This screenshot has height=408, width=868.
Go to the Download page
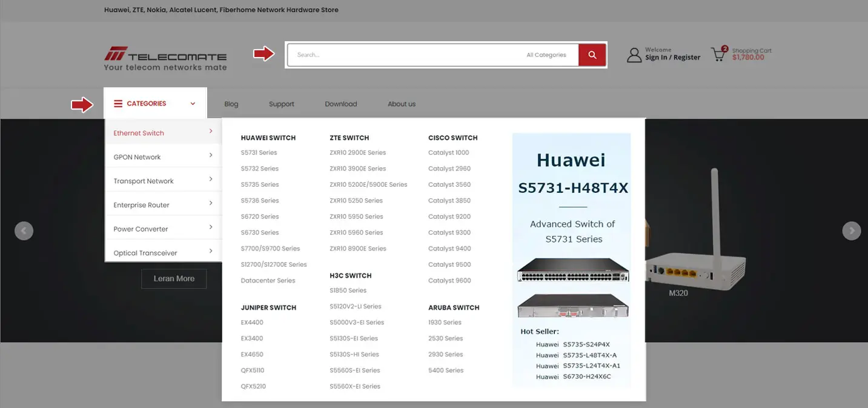pos(340,104)
